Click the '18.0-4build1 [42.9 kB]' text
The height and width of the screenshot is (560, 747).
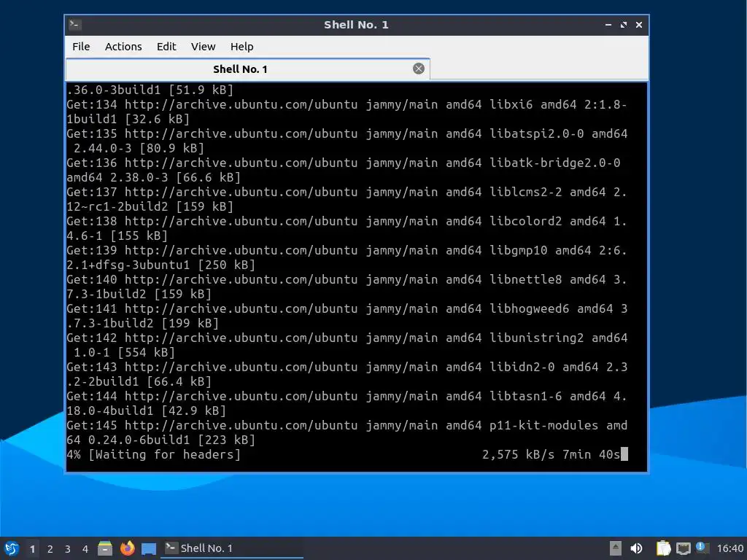pyautogui.click(x=146, y=411)
